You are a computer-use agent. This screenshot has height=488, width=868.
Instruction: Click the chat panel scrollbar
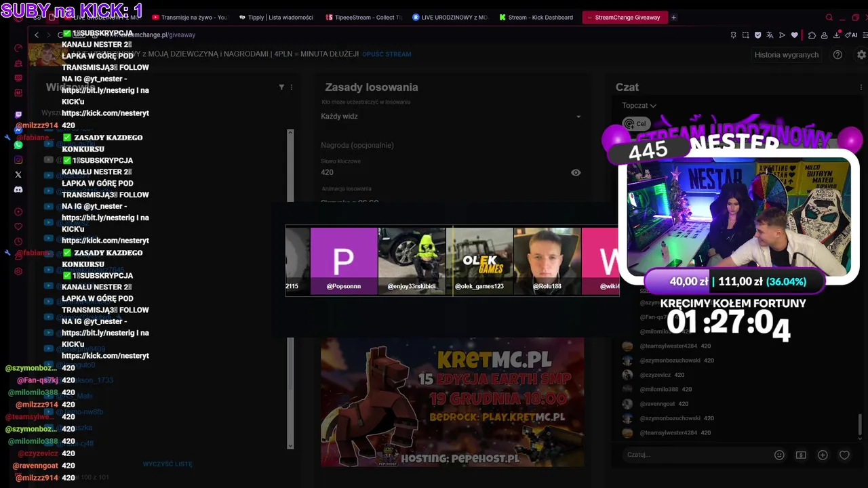860,424
